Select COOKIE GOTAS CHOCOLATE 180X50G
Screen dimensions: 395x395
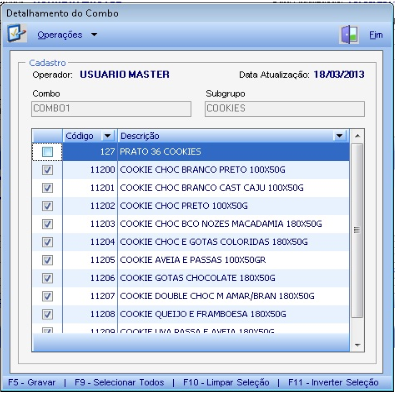(191, 278)
